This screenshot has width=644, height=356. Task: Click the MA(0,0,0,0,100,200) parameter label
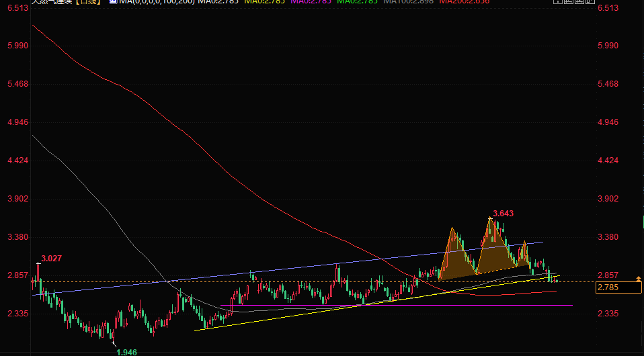click(x=157, y=2)
